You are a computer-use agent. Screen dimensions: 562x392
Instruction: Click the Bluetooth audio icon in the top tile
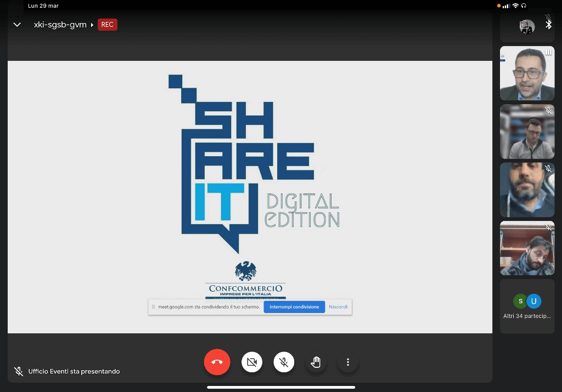548,25
